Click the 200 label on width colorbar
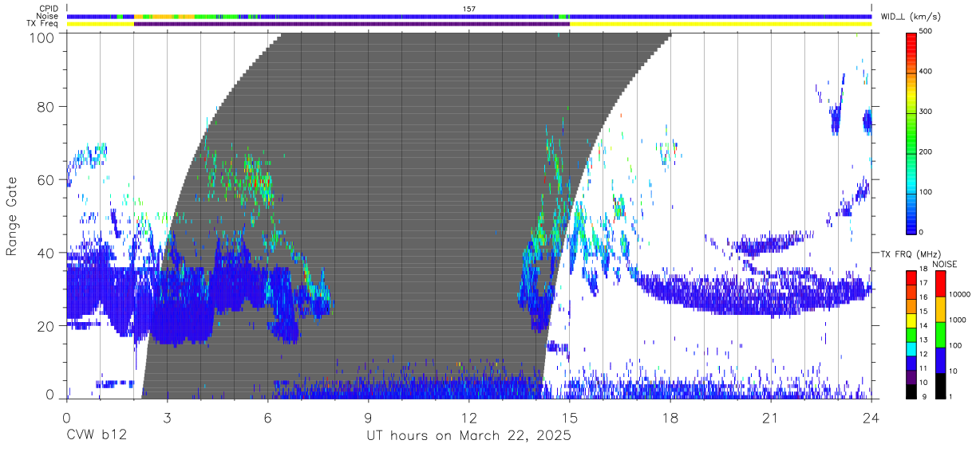Viewport: 980px width, 452px height. coord(927,151)
